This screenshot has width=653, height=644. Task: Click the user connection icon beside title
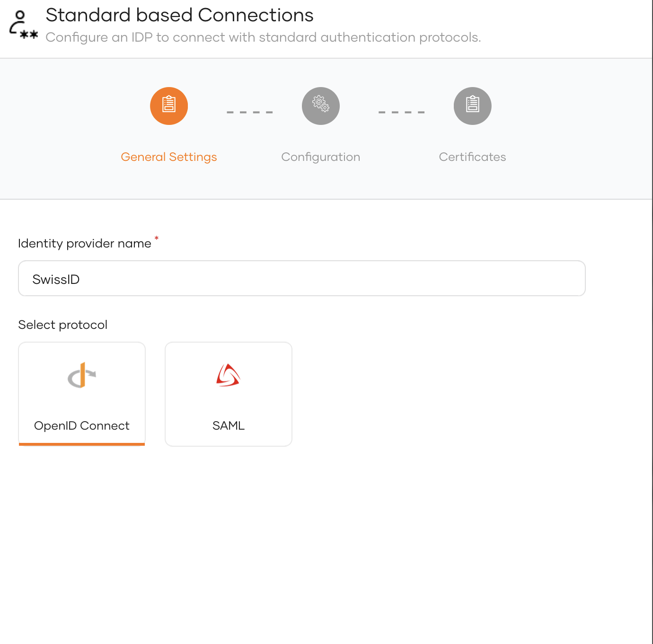coord(23,25)
